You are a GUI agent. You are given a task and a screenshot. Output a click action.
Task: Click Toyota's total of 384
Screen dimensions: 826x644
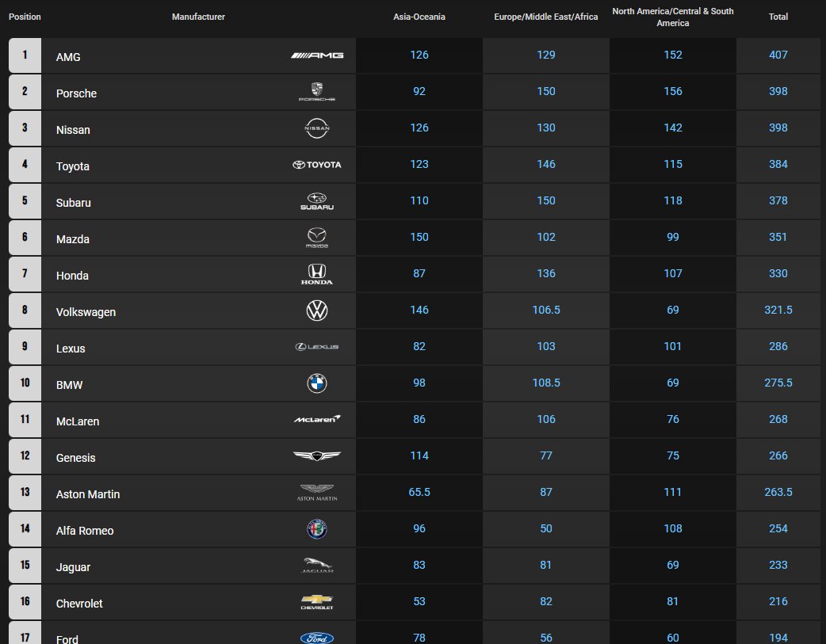[x=778, y=164]
